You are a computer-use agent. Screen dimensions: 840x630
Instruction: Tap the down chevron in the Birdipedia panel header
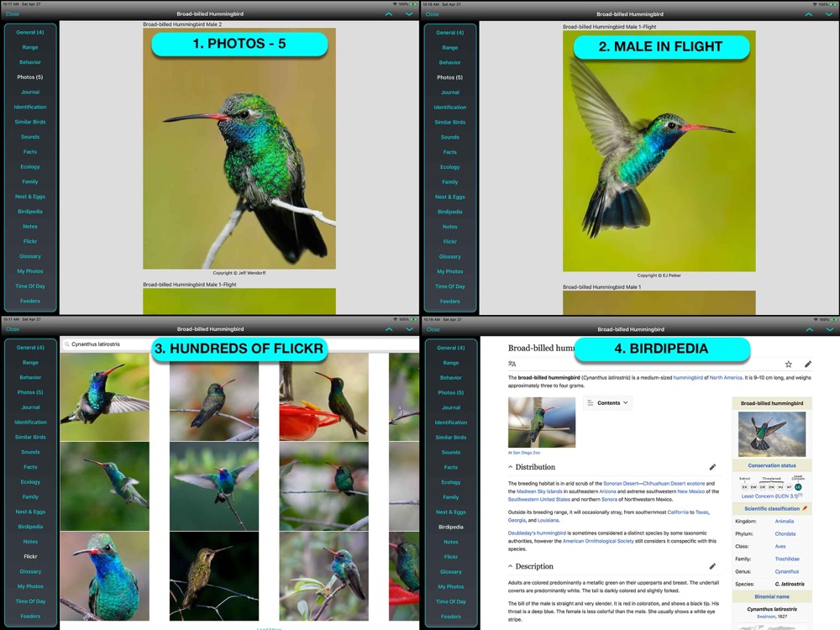pyautogui.click(x=830, y=329)
